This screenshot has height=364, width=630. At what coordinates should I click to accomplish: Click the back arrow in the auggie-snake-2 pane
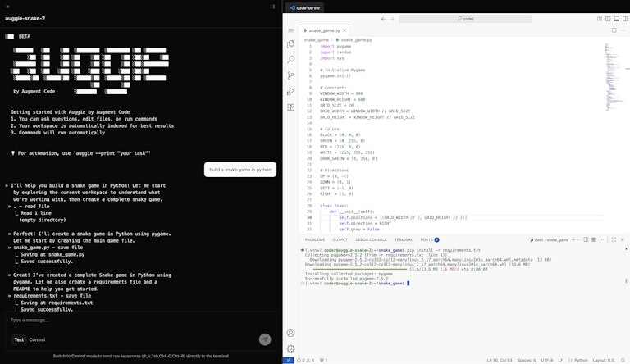7,7
